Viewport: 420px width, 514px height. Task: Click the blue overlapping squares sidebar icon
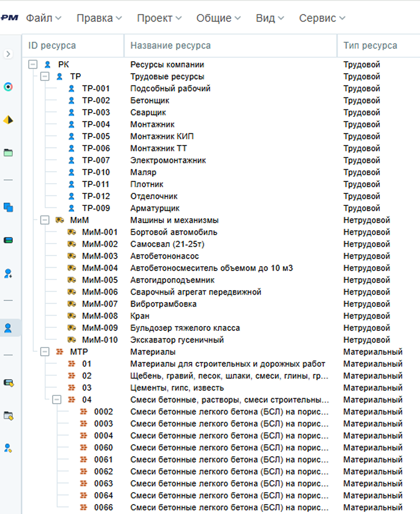[8, 207]
